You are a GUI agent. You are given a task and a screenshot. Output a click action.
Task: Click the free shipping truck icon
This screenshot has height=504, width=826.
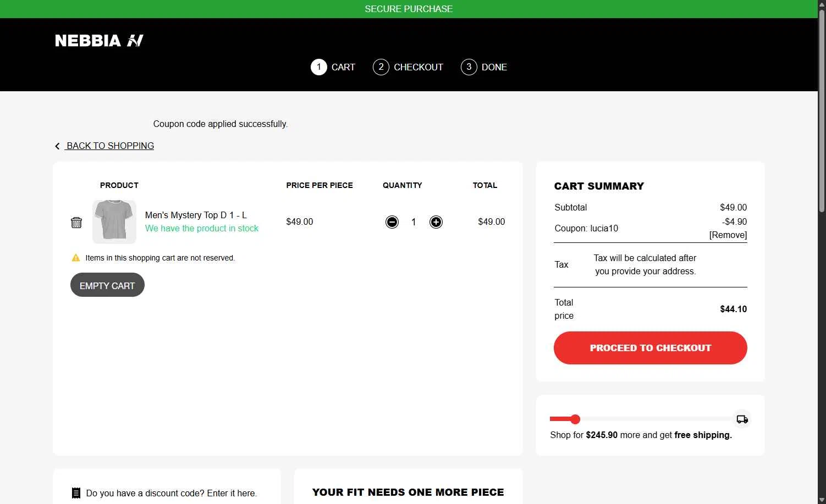click(742, 419)
